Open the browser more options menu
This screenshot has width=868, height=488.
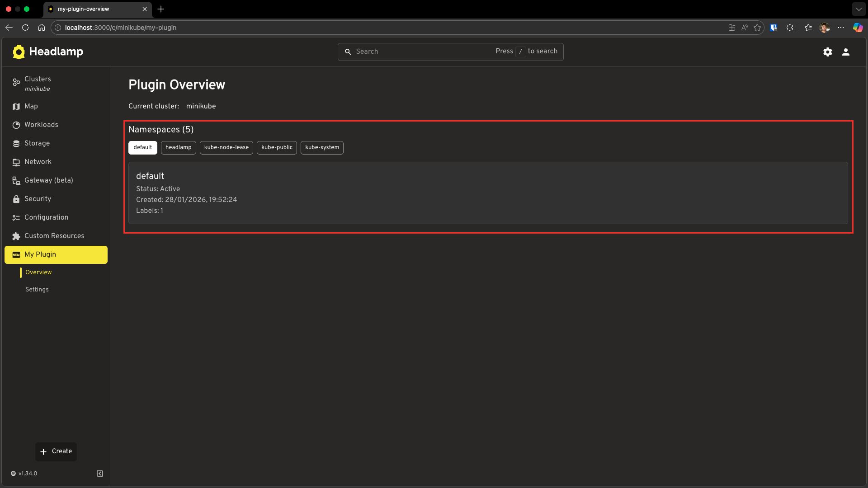click(841, 28)
